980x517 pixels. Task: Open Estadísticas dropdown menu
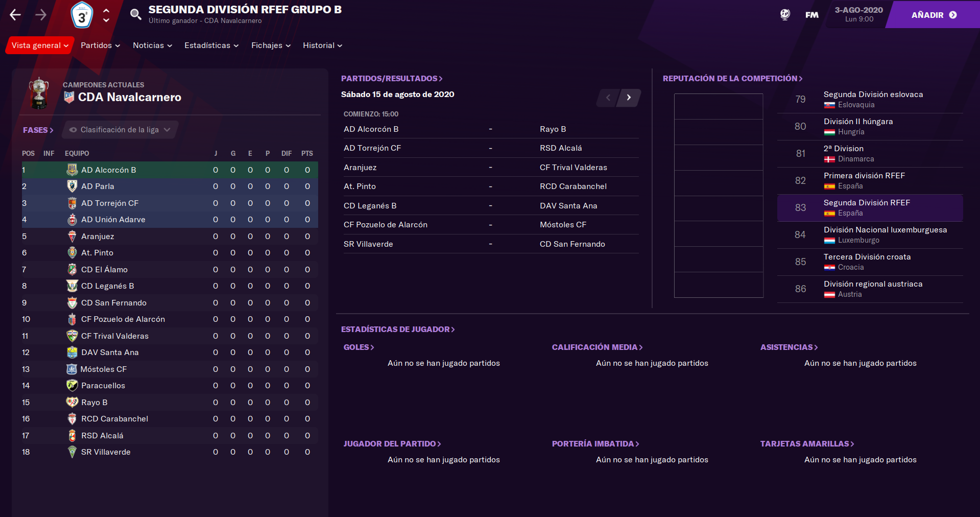[x=211, y=45]
